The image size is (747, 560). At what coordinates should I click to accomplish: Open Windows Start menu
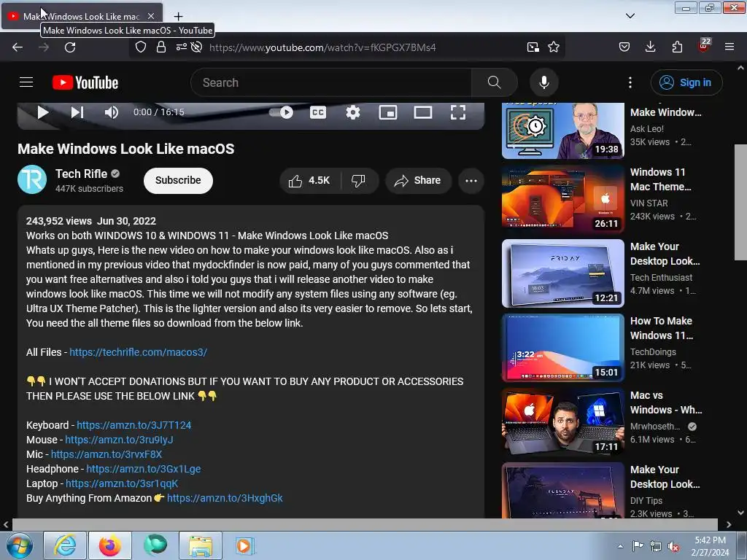pyautogui.click(x=19, y=545)
